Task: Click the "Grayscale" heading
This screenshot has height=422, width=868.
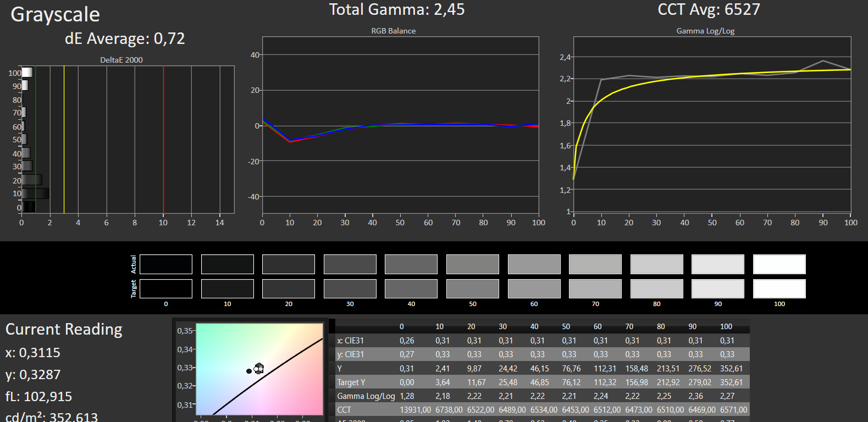Action: [56, 15]
